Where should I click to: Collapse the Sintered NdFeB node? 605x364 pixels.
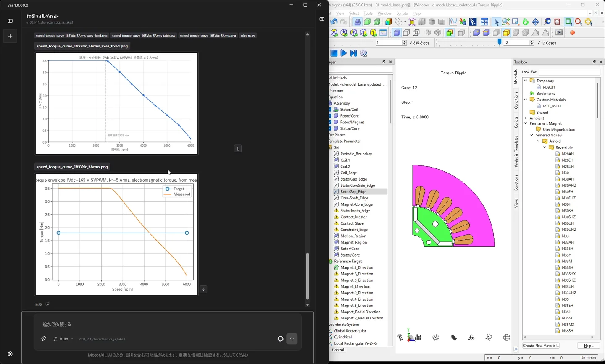(x=532, y=135)
